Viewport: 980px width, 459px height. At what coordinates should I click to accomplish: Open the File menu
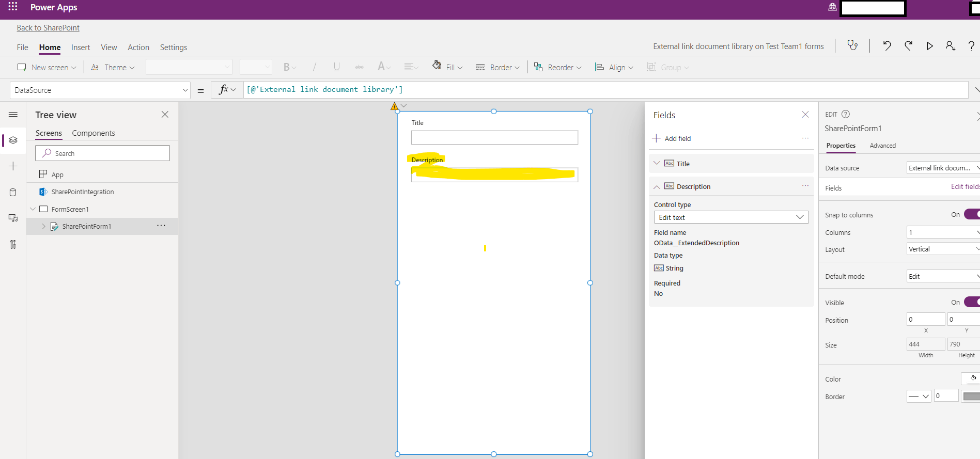[x=22, y=47]
